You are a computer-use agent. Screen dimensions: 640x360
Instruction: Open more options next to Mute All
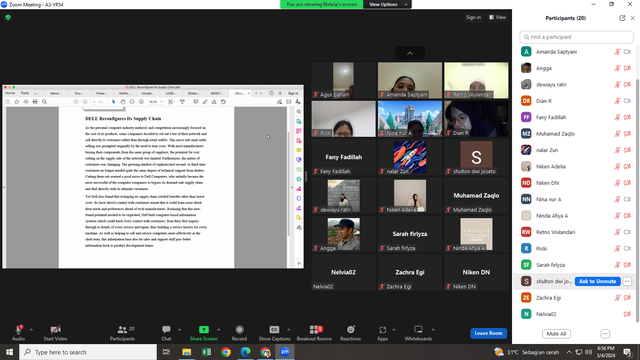[x=605, y=333]
